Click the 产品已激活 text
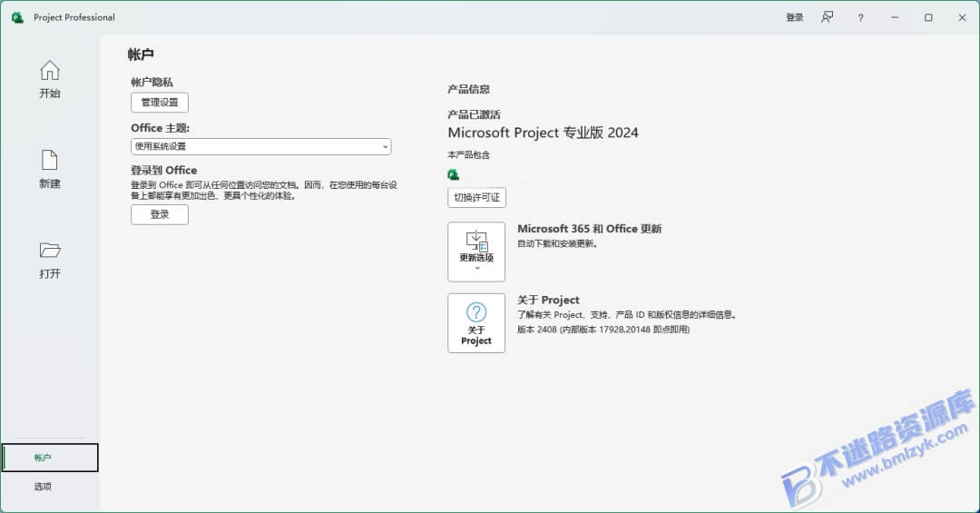 pos(474,114)
